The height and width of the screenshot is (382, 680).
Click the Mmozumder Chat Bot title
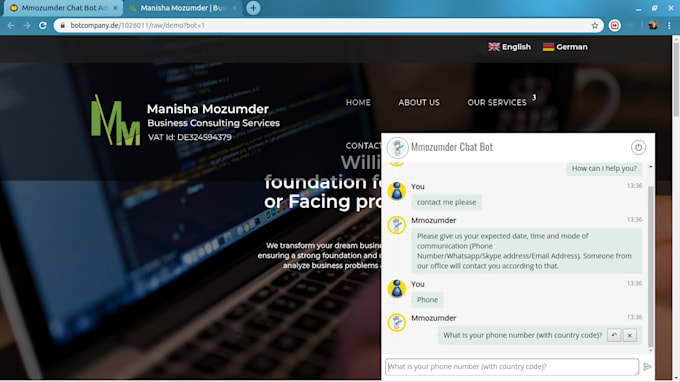(x=451, y=147)
